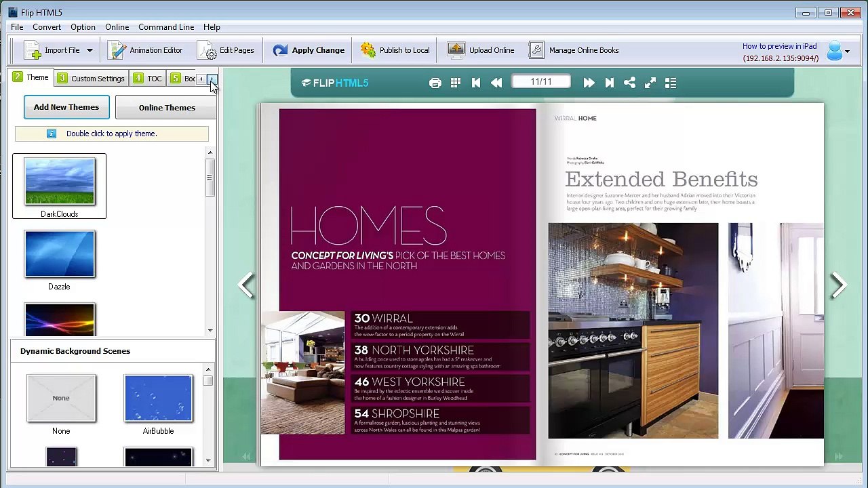
Task: Click the "Dynamic Background Scenes" heading
Action: (75, 351)
